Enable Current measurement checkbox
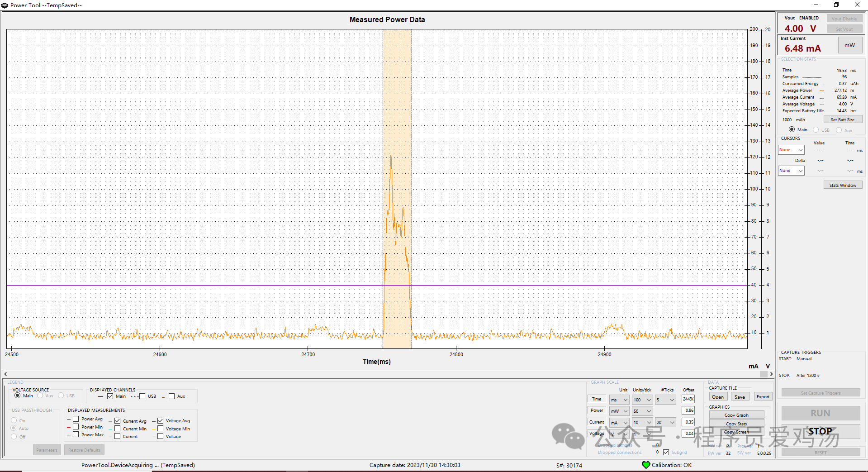This screenshot has height=472, width=868. click(118, 436)
